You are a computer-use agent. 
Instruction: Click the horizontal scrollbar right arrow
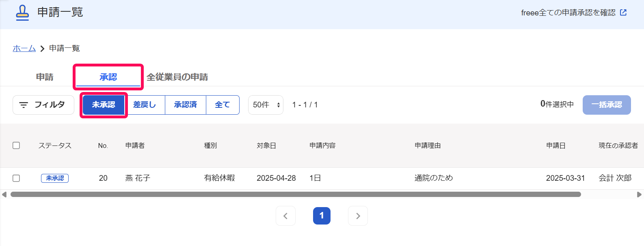coord(639,195)
